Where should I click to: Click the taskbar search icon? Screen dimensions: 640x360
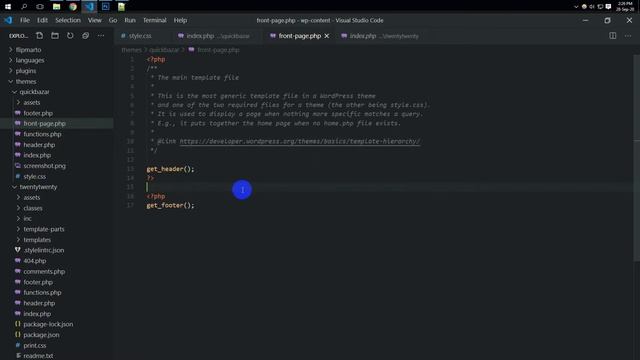[24, 7]
